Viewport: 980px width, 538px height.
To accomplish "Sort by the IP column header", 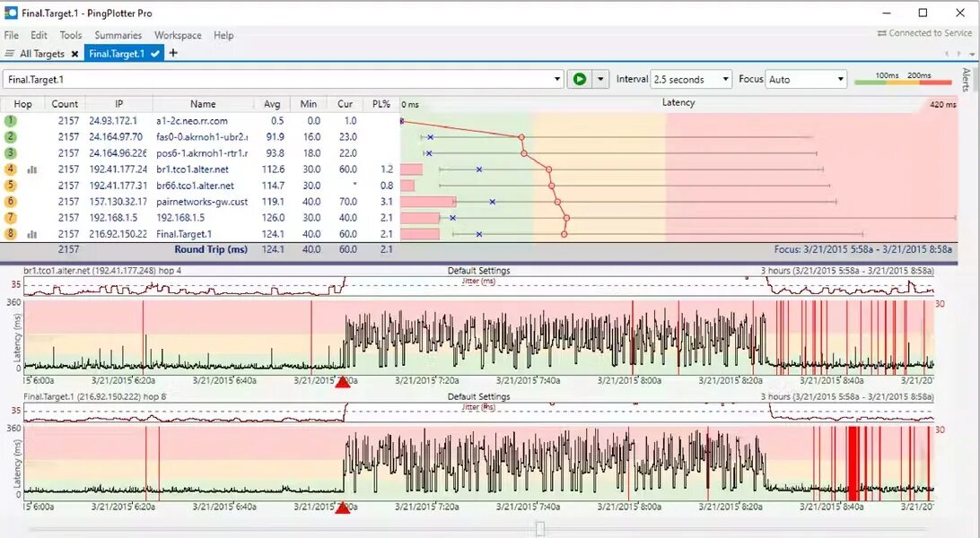I will pos(118,104).
